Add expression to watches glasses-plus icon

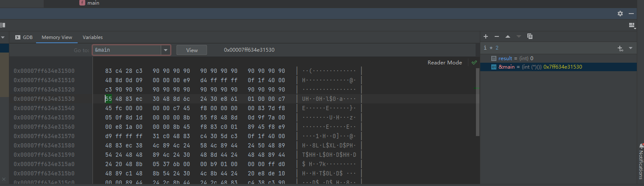[x=620, y=48]
